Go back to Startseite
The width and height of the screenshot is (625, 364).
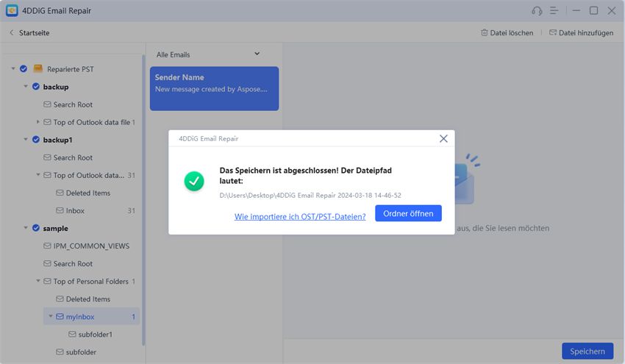tap(35, 32)
